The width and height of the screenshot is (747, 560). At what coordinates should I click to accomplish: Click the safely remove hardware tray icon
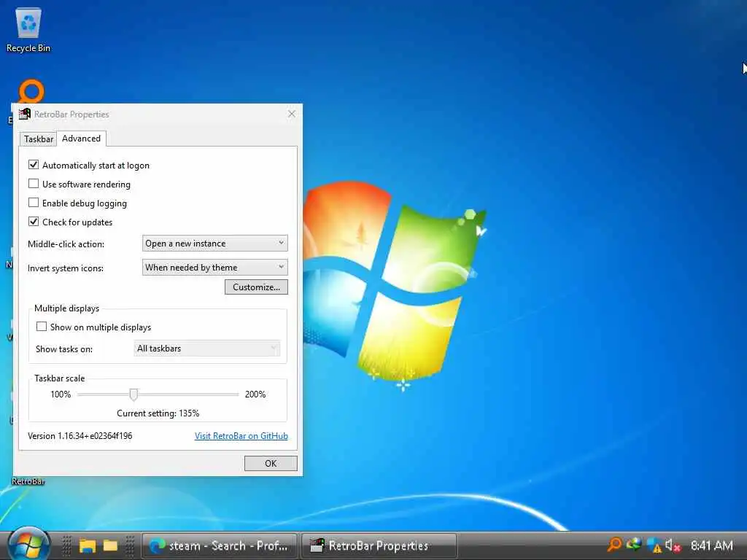[634, 544]
